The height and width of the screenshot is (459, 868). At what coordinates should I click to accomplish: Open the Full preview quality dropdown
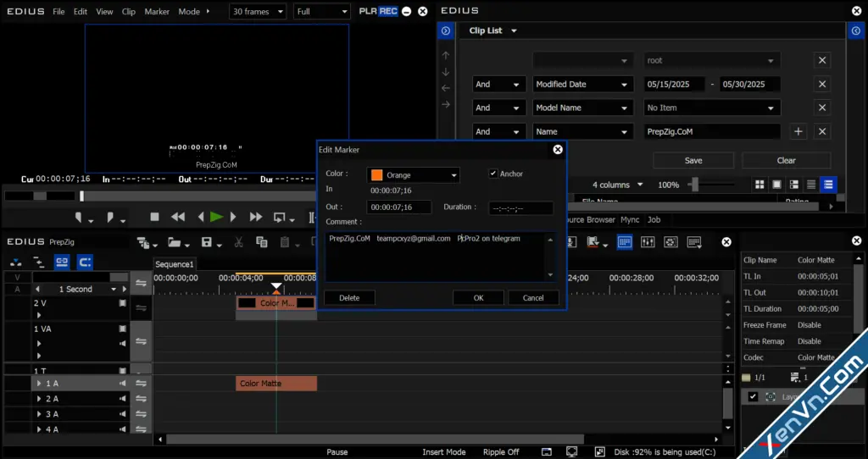(322, 12)
